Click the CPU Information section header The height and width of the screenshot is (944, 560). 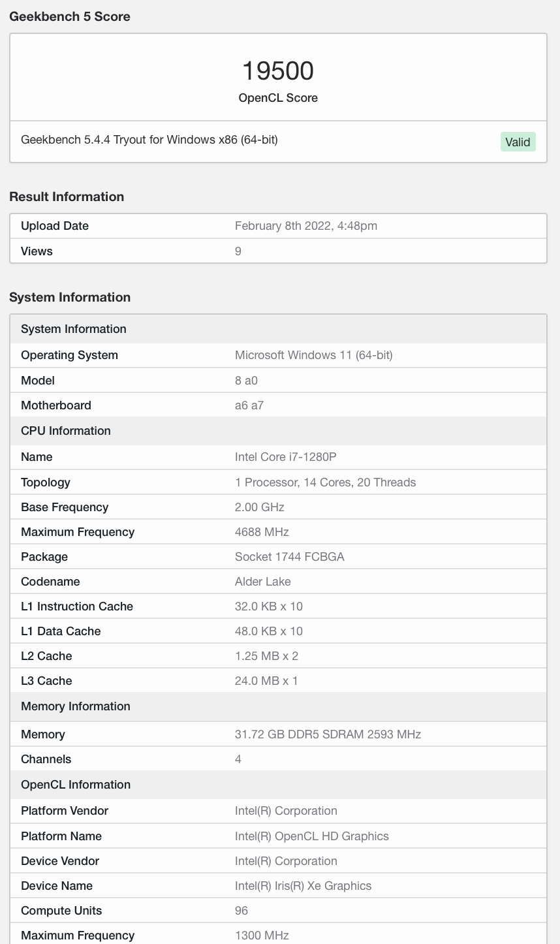point(66,431)
